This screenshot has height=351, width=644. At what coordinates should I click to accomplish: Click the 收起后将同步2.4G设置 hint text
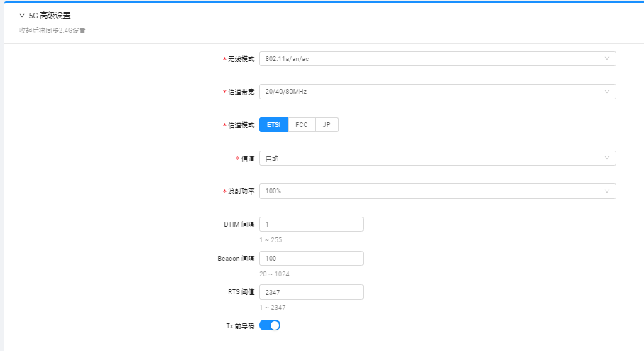click(52, 31)
